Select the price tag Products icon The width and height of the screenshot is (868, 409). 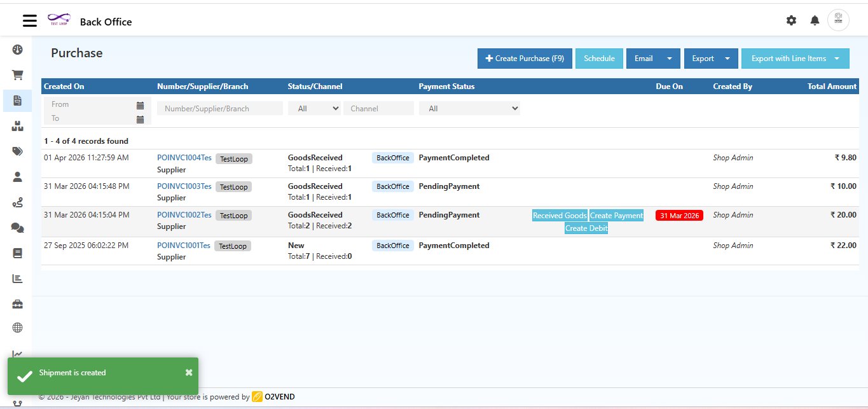pyautogui.click(x=17, y=151)
